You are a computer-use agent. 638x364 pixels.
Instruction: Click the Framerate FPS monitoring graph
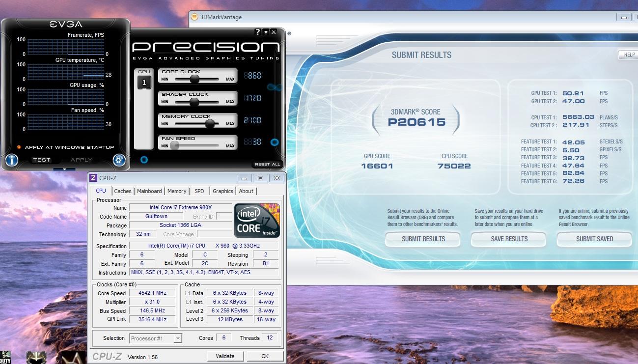click(66, 47)
